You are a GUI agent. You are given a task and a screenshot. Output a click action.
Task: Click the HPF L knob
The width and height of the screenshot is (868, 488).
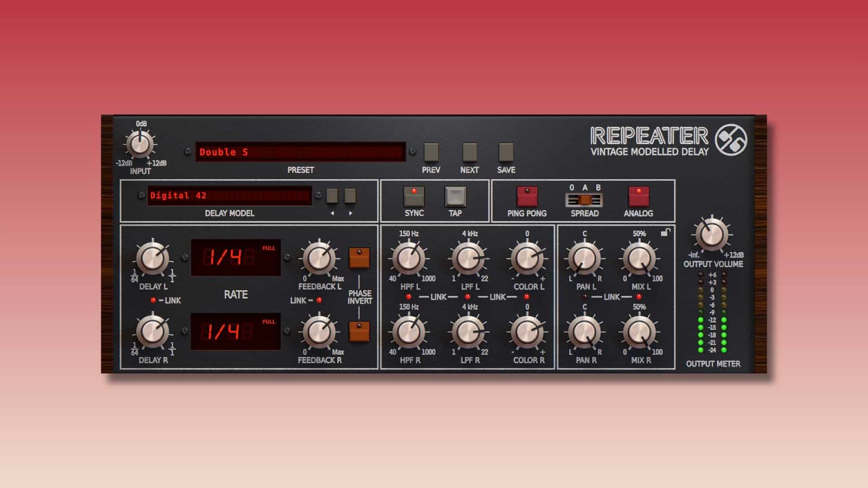409,258
